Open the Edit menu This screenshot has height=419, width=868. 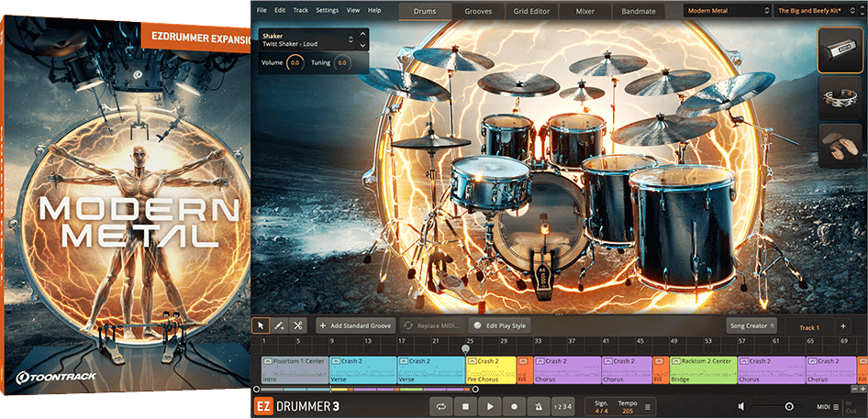tap(280, 10)
